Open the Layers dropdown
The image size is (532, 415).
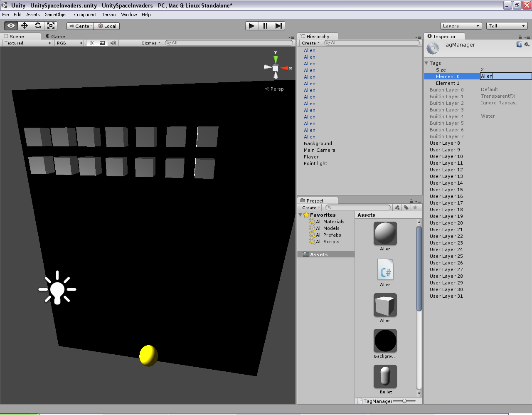coord(461,25)
